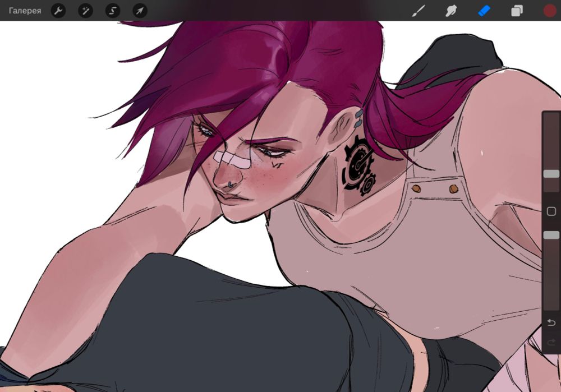Viewport: 561px width, 392px height.
Task: Open the Actions wrench menu
Action: [x=58, y=11]
